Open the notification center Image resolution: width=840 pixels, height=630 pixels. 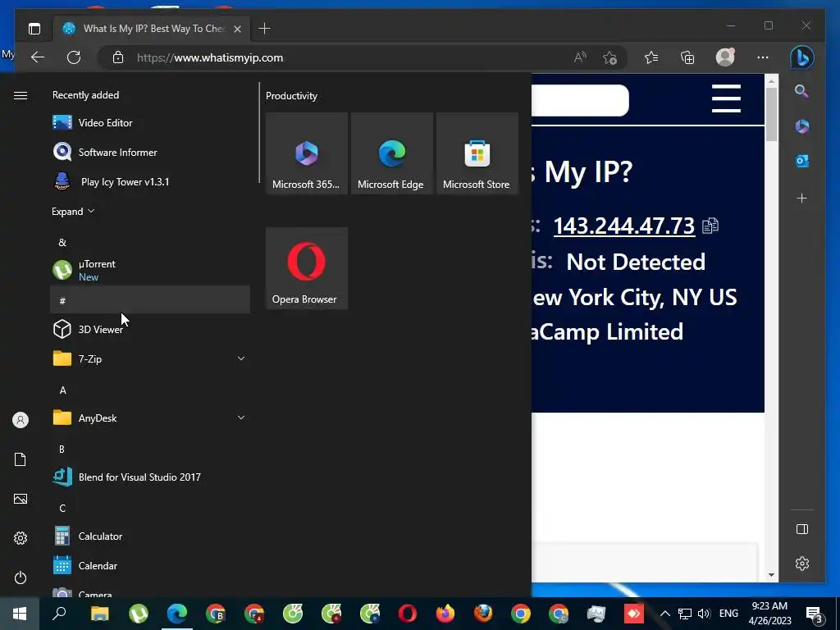coord(814,614)
